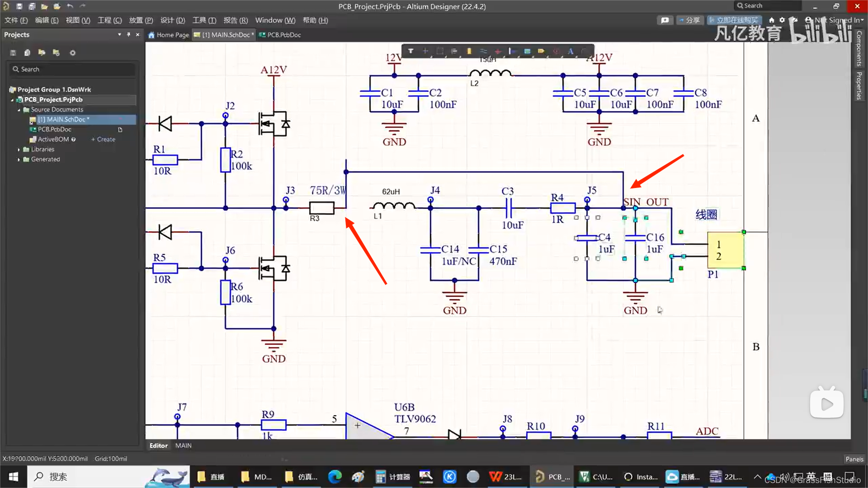Screen dimensions: 868x488
Task: Click the yellow Place Part icon
Action: pos(469,51)
